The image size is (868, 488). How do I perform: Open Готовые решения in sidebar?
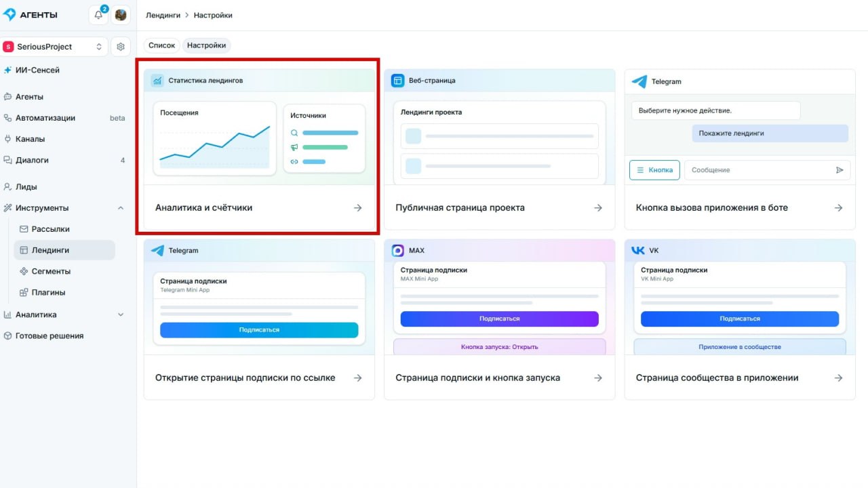[x=50, y=336]
